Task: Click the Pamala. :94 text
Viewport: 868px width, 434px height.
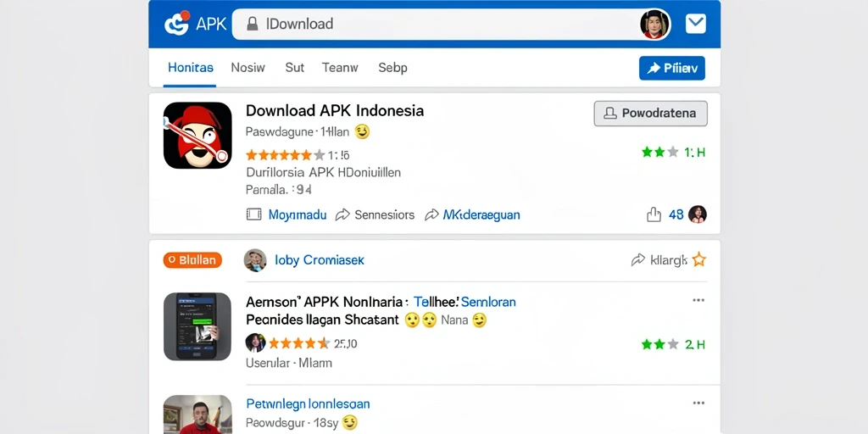Action: coord(278,190)
